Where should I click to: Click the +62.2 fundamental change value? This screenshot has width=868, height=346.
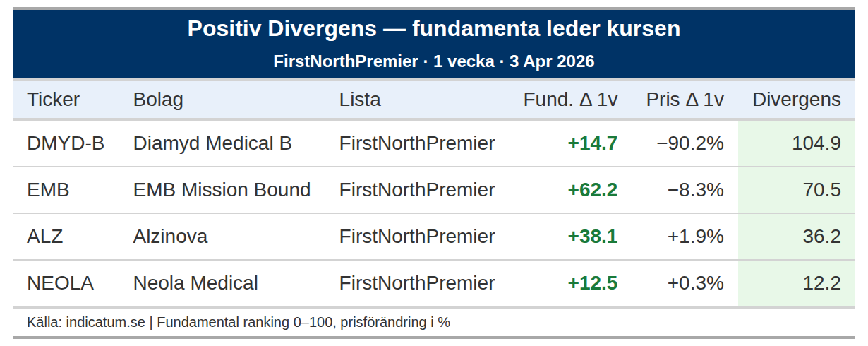pyautogui.click(x=592, y=190)
